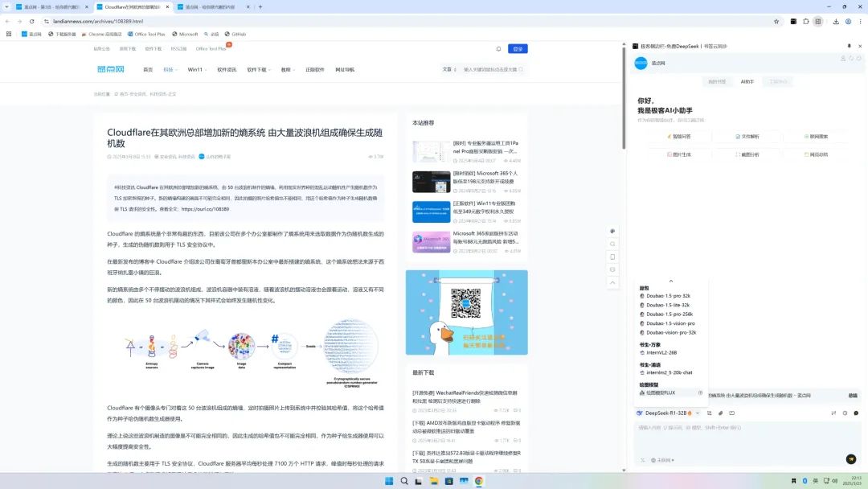Screen dimensions: 868x489
Task: Expand the 教程 navigation menu
Action: pyautogui.click(x=288, y=70)
